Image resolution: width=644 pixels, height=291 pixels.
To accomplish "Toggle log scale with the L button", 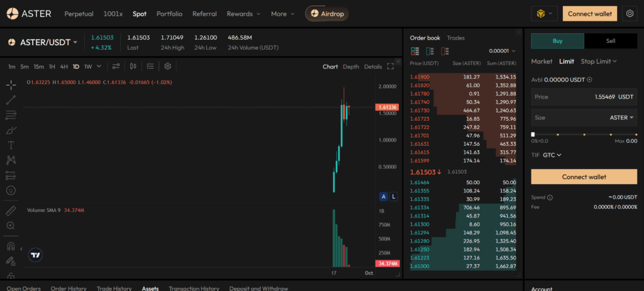I will click(x=394, y=197).
